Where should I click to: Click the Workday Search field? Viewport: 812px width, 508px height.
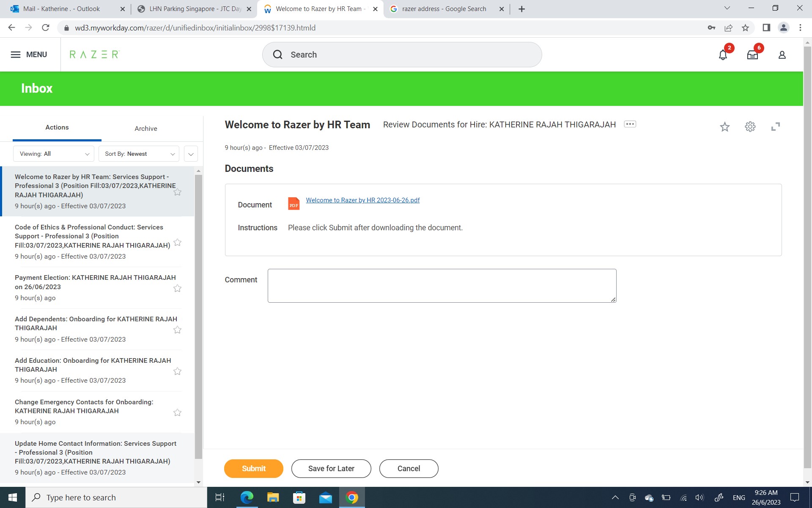[x=402, y=55]
